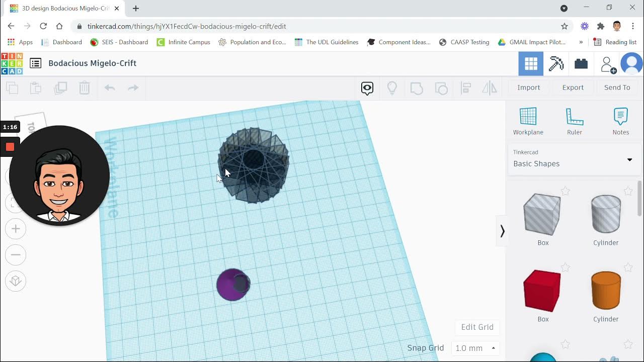Toggle the view notes eye icon
This screenshot has height=362, width=644.
pyautogui.click(x=367, y=88)
